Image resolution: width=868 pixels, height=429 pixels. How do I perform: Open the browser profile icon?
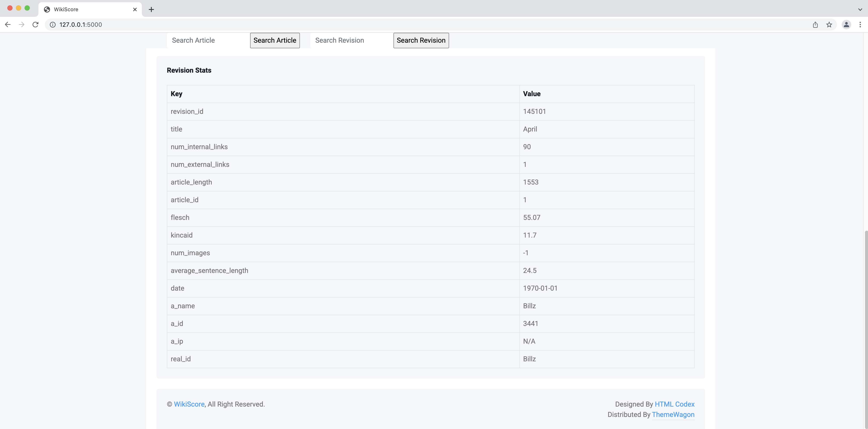[846, 25]
